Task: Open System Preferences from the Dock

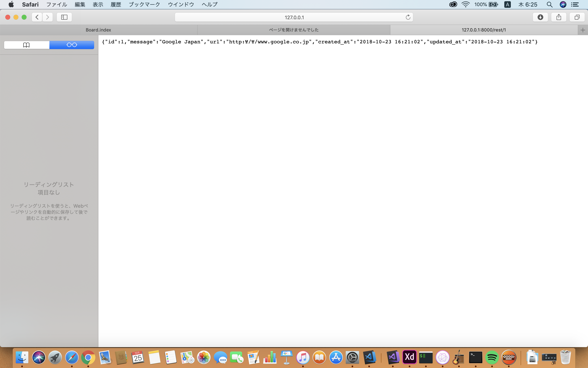Action: click(x=352, y=357)
